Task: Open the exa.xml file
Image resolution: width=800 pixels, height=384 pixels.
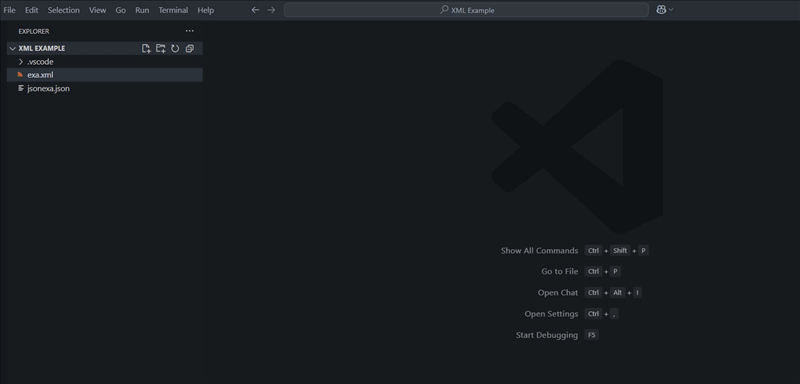Action: (105, 75)
